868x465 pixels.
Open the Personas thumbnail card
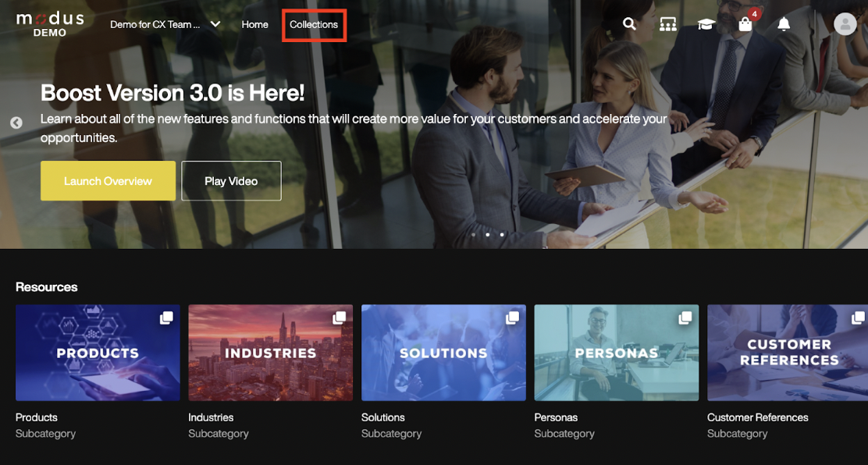(616, 353)
